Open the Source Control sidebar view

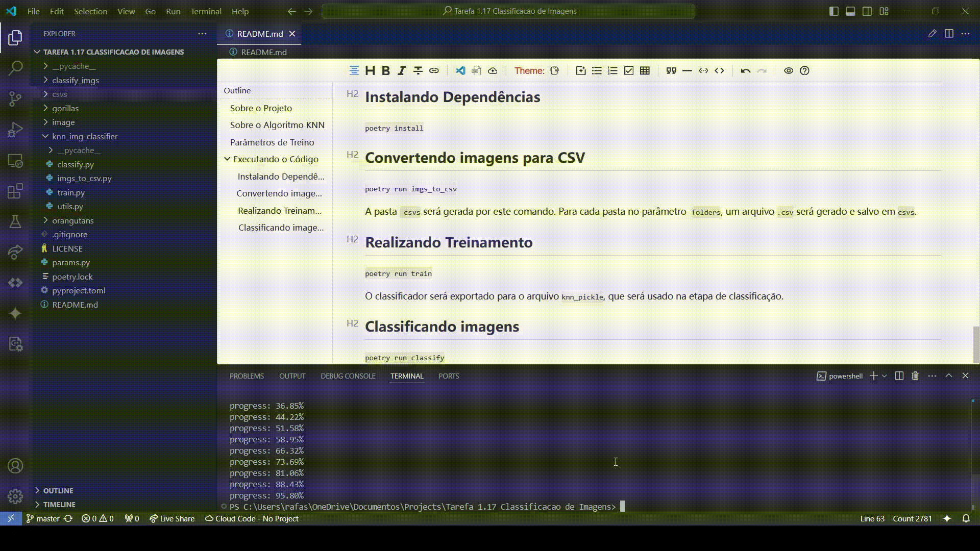point(15,98)
